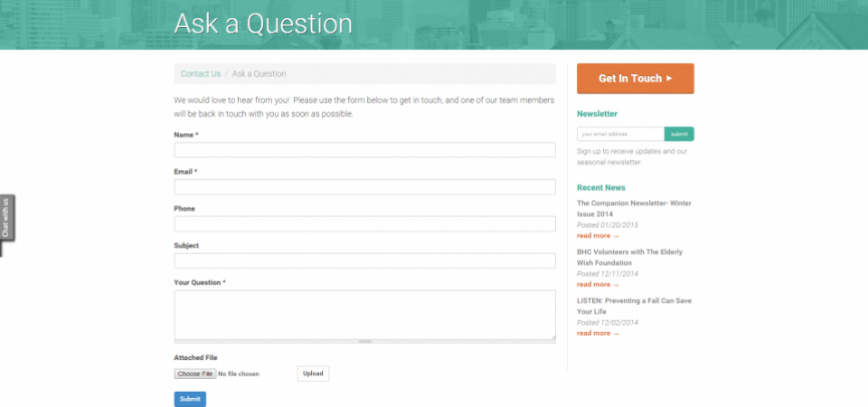Focus the Email input field

click(364, 186)
